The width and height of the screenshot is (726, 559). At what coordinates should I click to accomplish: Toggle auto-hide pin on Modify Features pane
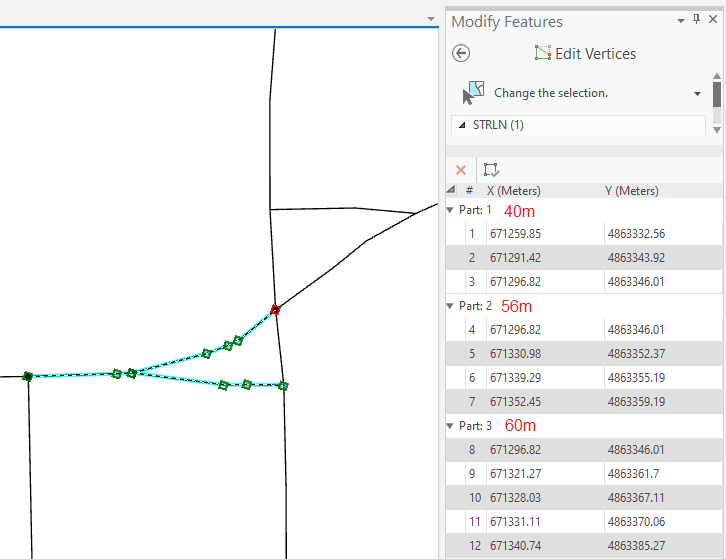(x=696, y=19)
